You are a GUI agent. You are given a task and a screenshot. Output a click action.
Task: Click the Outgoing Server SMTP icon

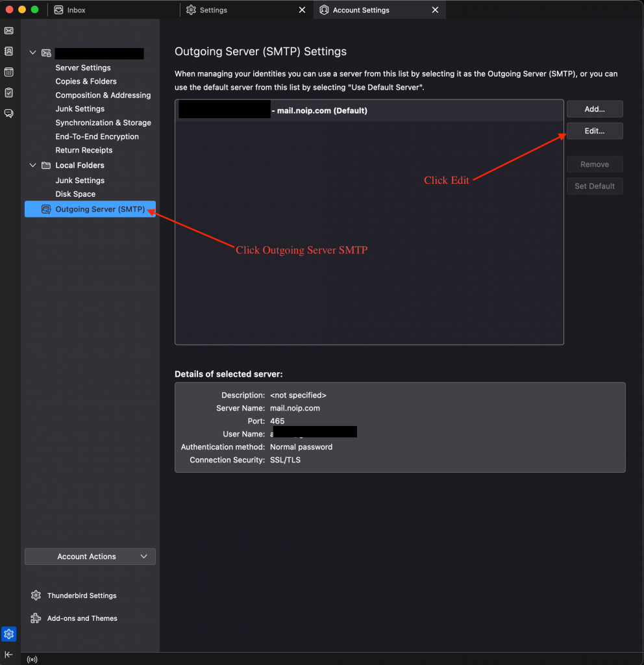pos(46,209)
